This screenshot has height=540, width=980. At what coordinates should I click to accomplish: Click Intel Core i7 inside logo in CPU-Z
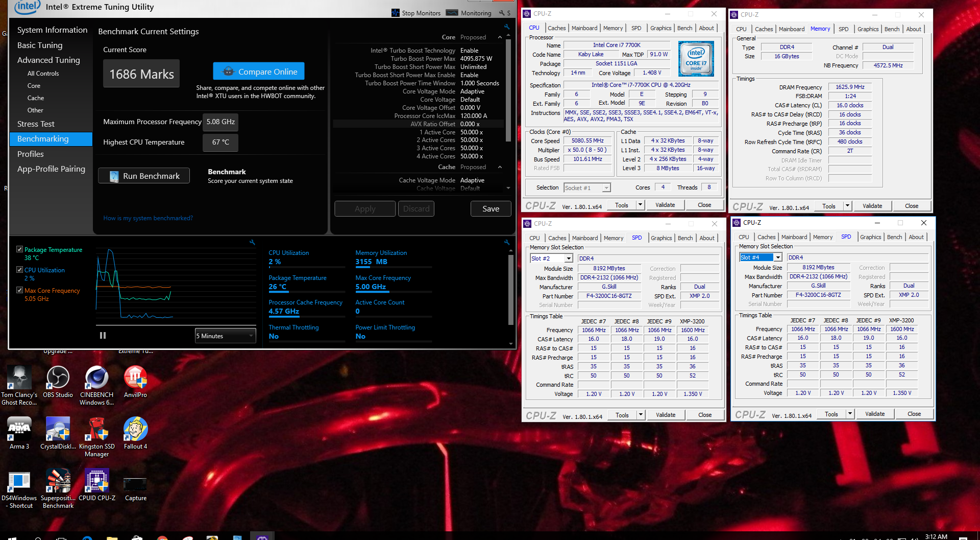(696, 59)
